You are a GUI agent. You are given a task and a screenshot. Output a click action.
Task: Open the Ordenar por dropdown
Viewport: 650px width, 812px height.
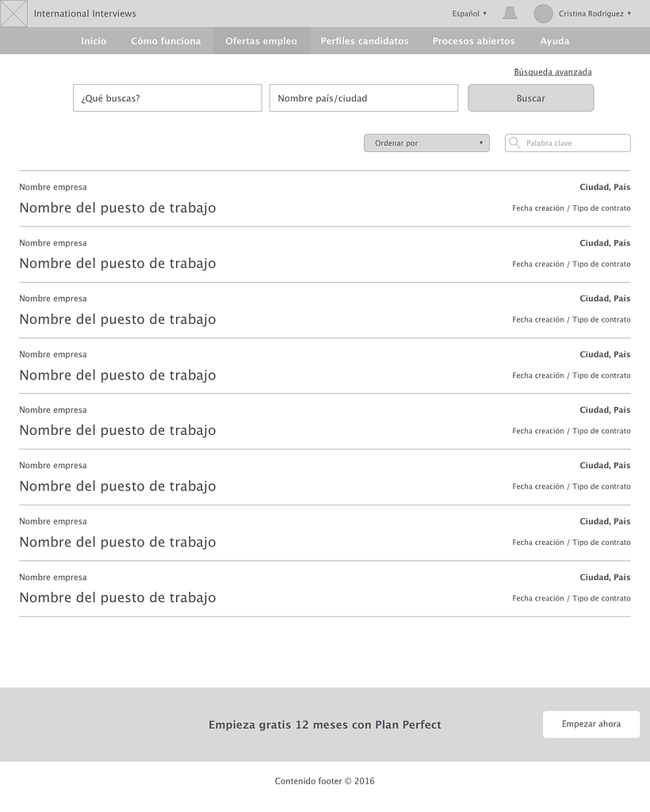coord(426,143)
